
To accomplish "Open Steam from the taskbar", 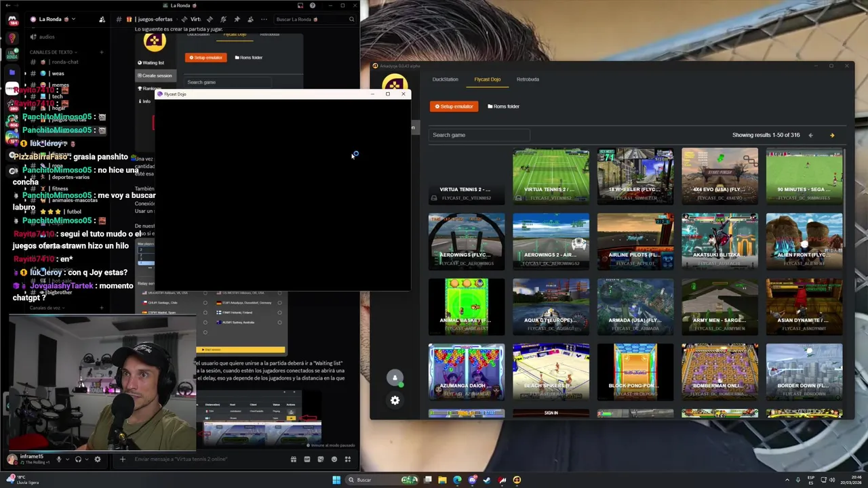I will pyautogui.click(x=487, y=480).
